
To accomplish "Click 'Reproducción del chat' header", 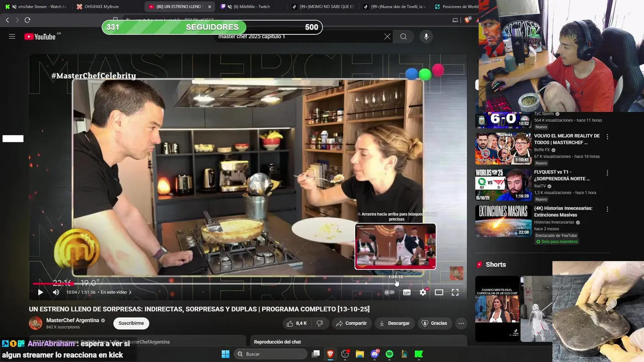I will click(x=277, y=342).
